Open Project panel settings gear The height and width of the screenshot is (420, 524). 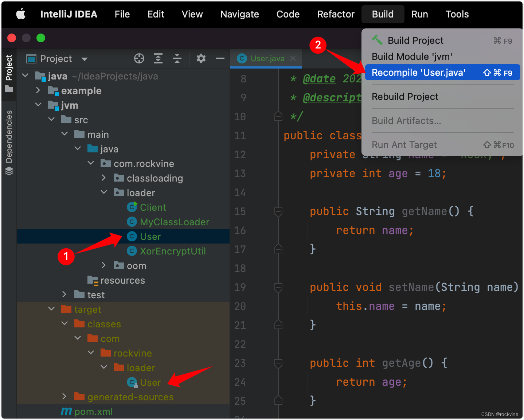pyautogui.click(x=201, y=58)
